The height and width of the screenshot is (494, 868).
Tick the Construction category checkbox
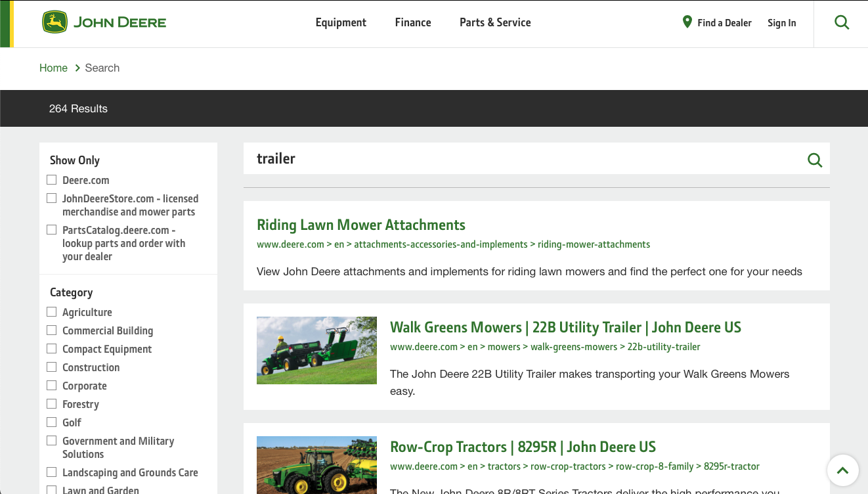click(52, 367)
